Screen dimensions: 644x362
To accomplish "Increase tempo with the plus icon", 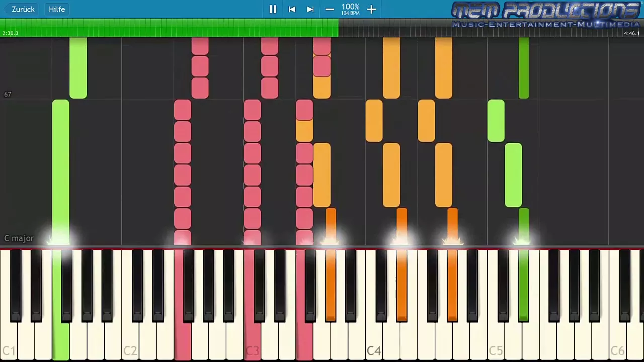I will pyautogui.click(x=371, y=9).
